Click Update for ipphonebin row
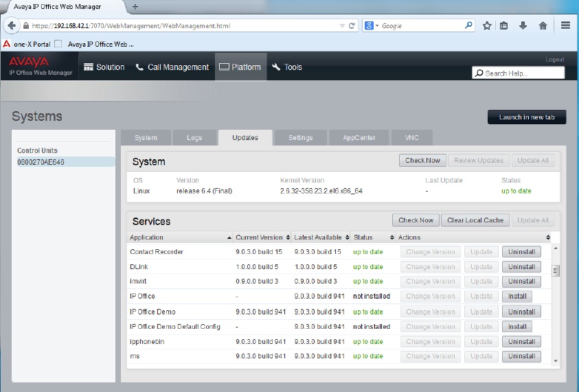The image size is (579, 392). 481,341
